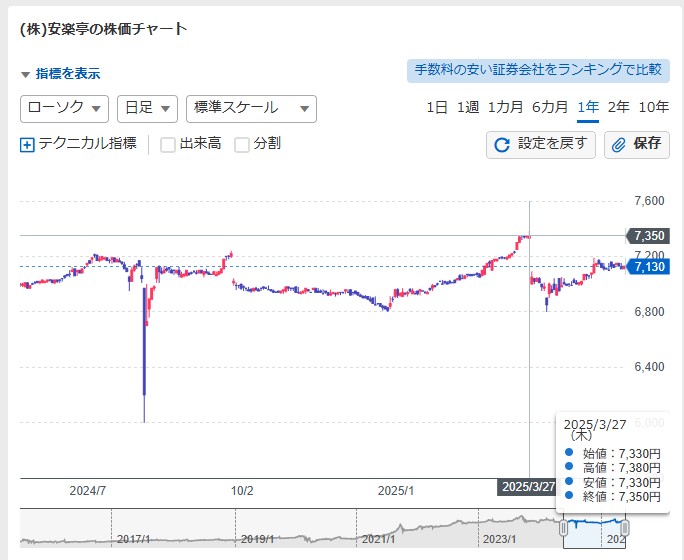The width and height of the screenshot is (684, 560).
Task: Open the ローソク chart type dropdown
Action: tap(64, 109)
